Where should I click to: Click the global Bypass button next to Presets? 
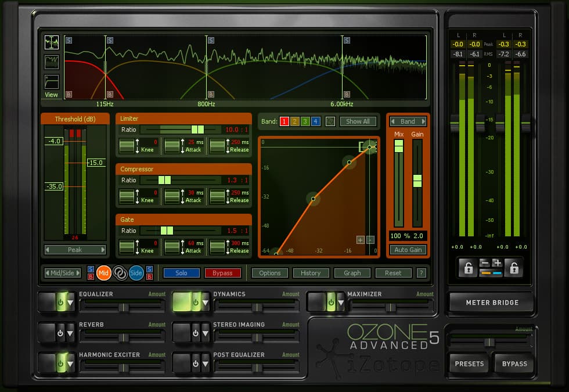[x=514, y=364]
